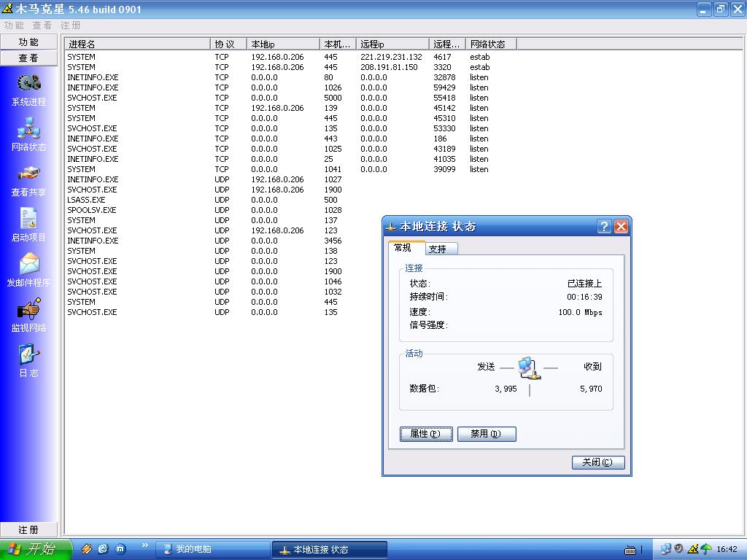Click the 木马克星 title bar app icon
The height and width of the screenshot is (560, 747).
[7, 8]
